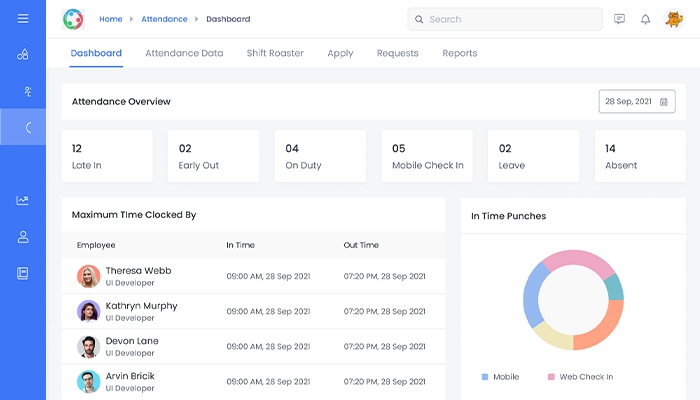Open the notifications bell
This screenshot has height=400, width=700.
645,19
